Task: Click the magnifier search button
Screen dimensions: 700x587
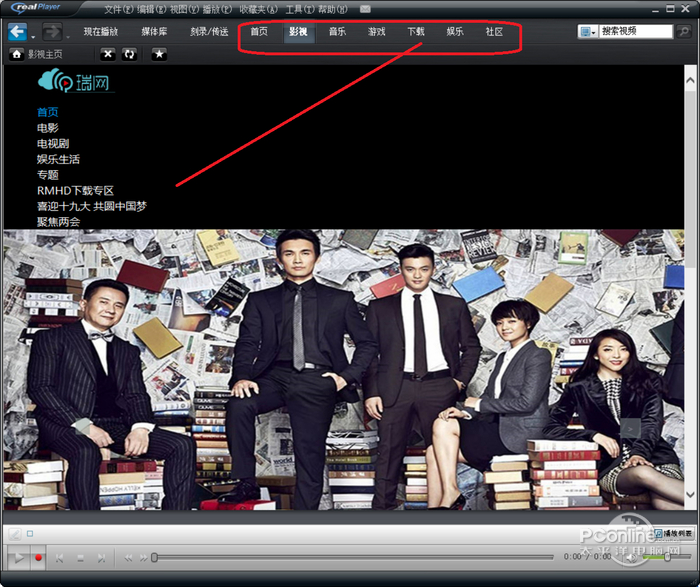Action: coord(683,31)
